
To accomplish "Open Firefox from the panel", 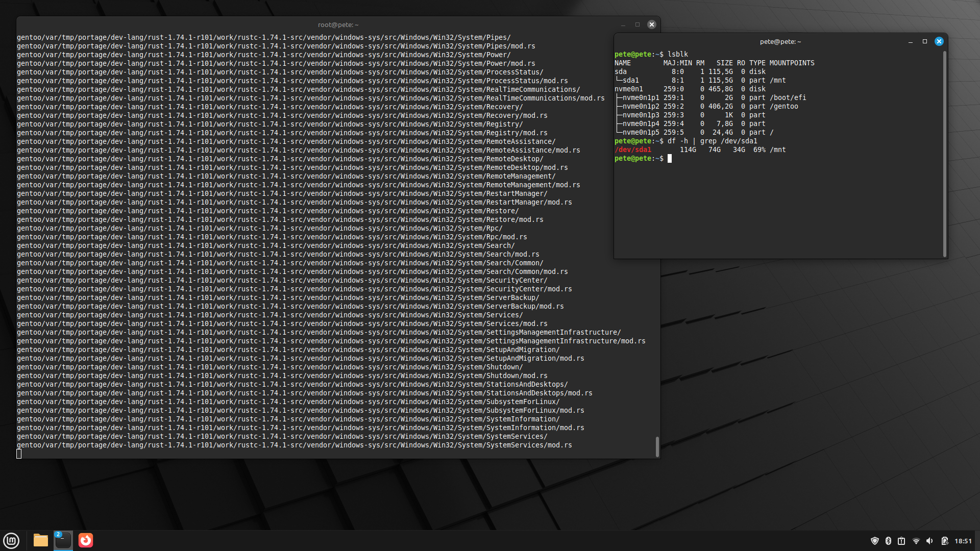I will coord(86,540).
